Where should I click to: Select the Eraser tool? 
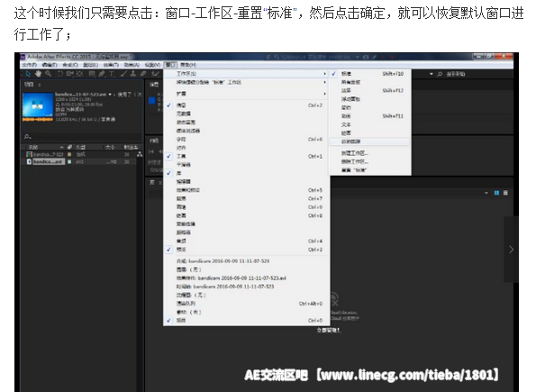pyautogui.click(x=143, y=74)
